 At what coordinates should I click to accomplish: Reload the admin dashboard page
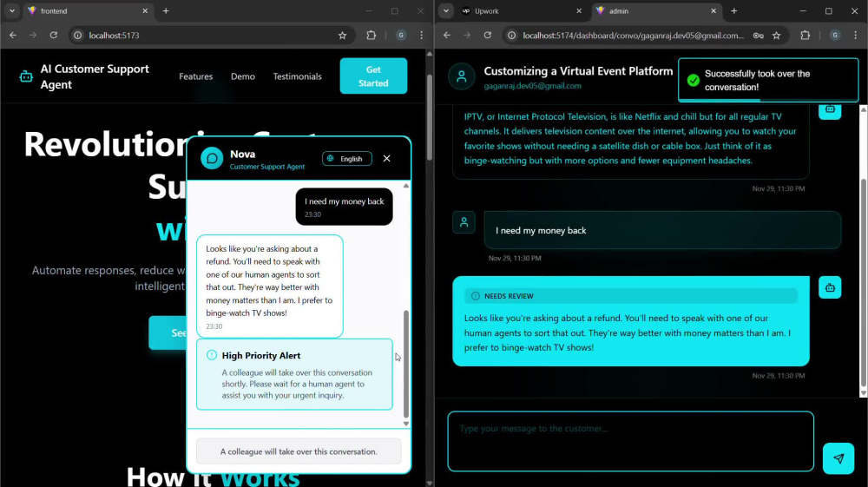pos(487,36)
